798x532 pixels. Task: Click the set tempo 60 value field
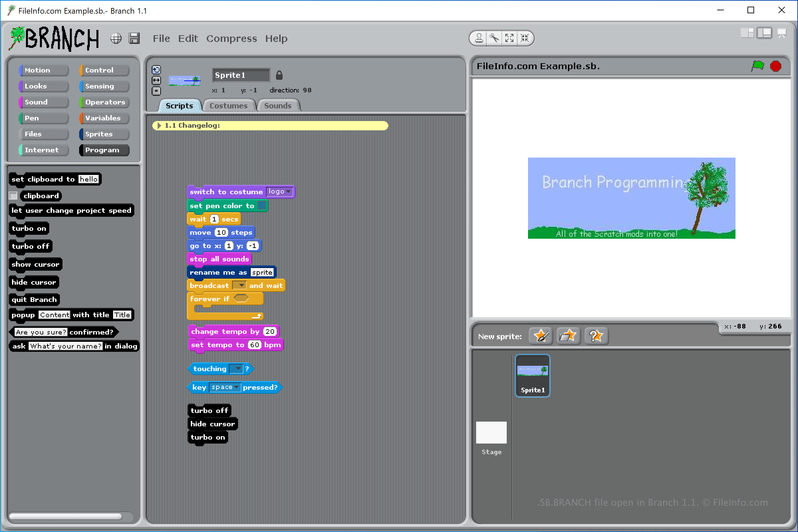click(254, 345)
